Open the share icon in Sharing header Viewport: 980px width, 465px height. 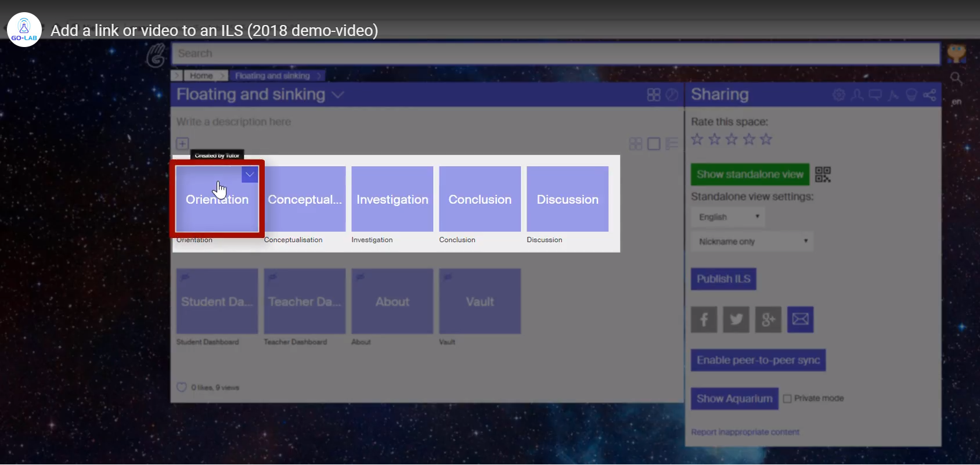pos(929,95)
